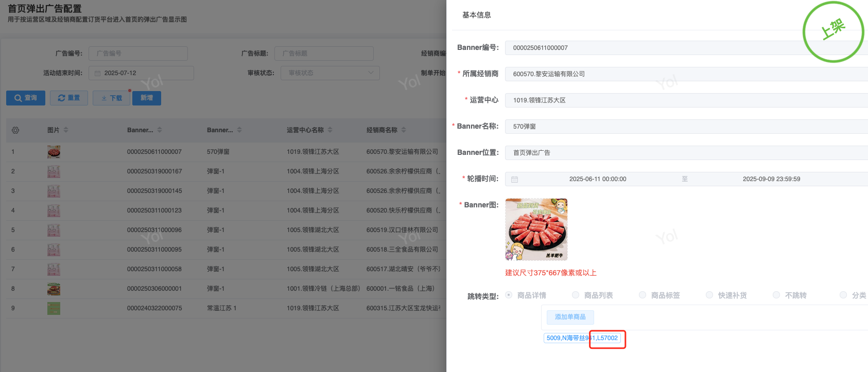Select the 商品标签 jump type
The height and width of the screenshot is (372, 868).
pyautogui.click(x=643, y=295)
